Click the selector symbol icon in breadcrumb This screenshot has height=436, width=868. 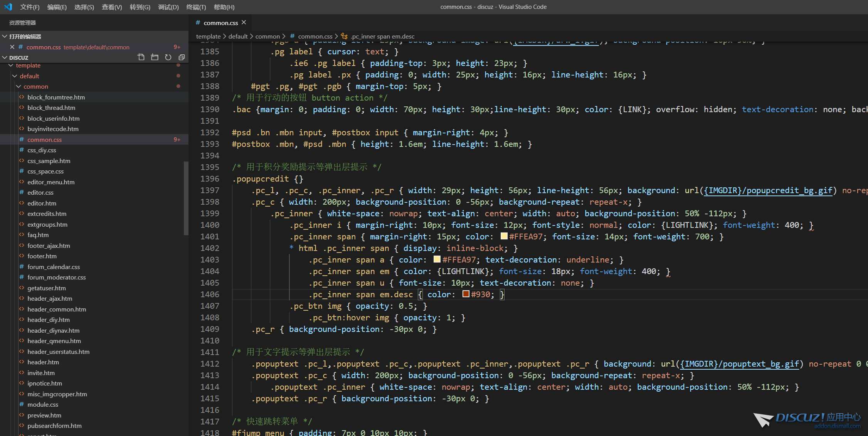pyautogui.click(x=344, y=36)
